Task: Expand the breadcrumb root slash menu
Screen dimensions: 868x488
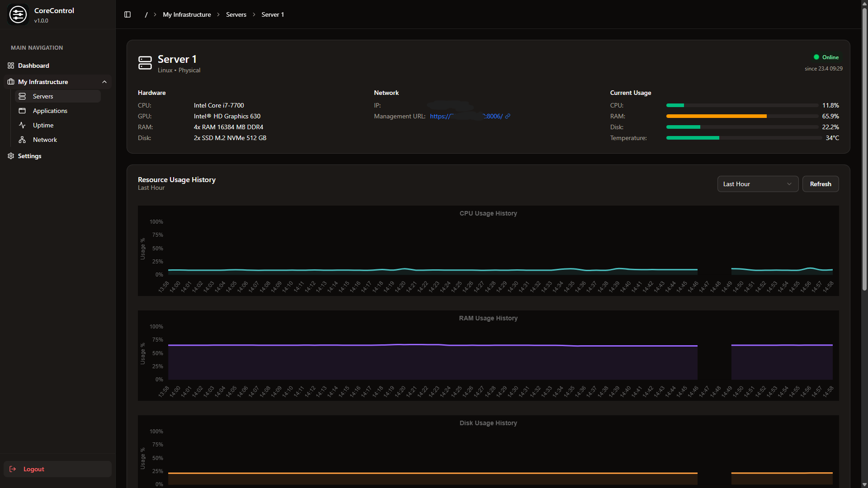Action: [x=146, y=14]
